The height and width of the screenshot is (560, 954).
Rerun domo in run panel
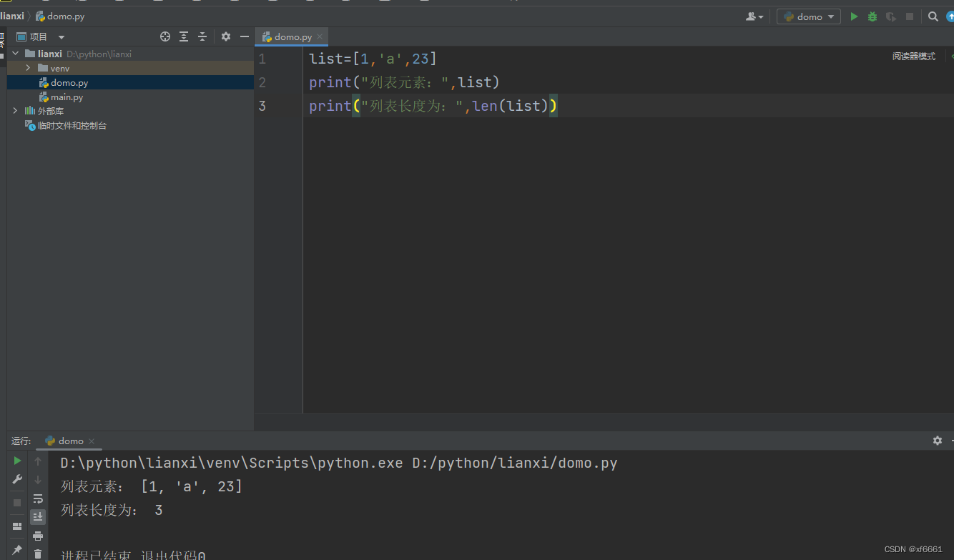click(17, 461)
